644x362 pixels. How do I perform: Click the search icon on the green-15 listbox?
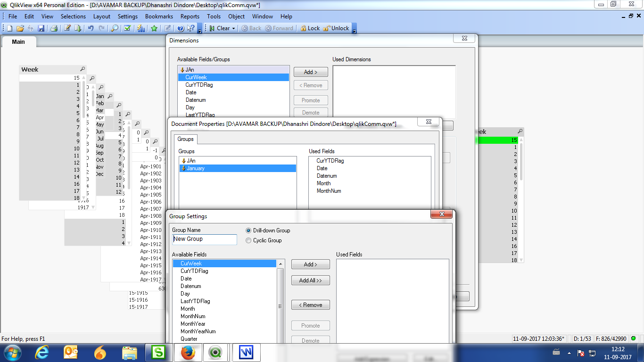click(520, 132)
